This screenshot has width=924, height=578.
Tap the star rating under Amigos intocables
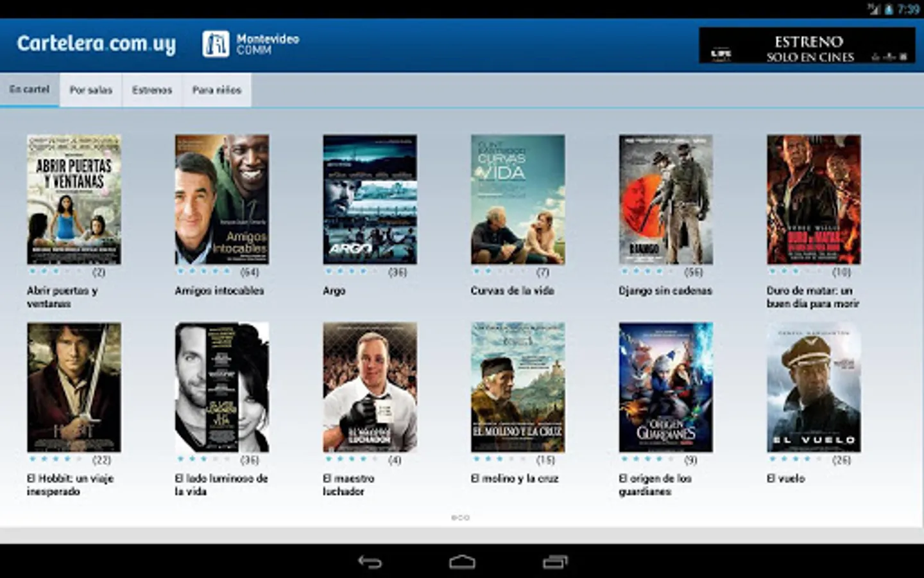click(203, 272)
